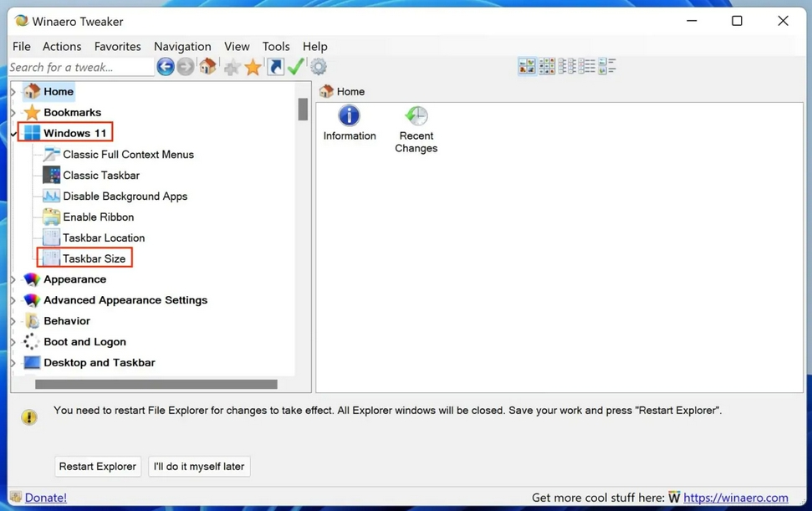The image size is (812, 511).
Task: Switch to details view mode
Action: click(606, 66)
